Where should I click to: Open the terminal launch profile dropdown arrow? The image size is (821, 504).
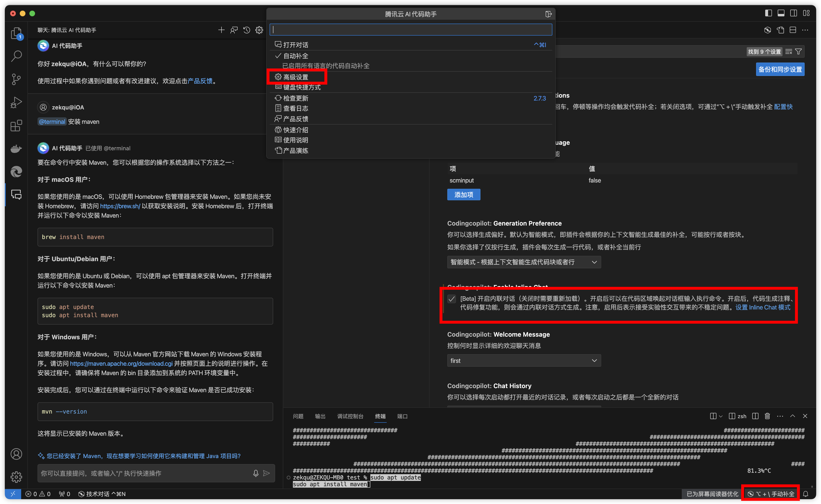click(x=721, y=416)
